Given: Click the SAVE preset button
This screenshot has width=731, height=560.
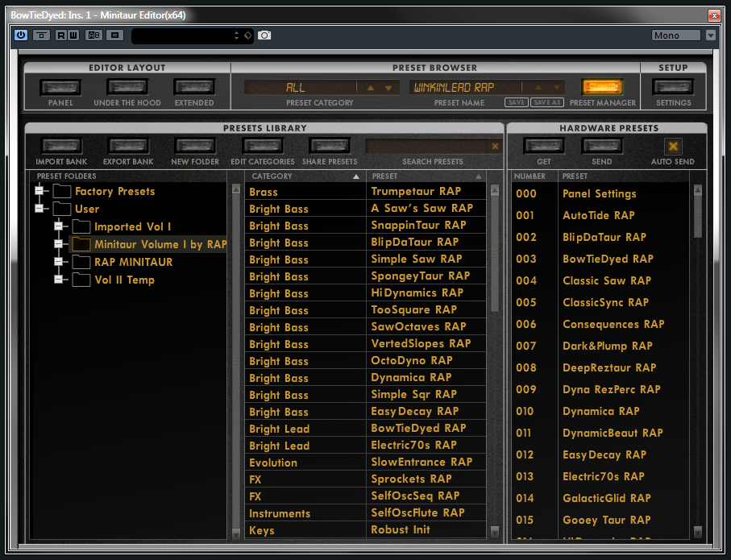Looking at the screenshot, I should [517, 102].
